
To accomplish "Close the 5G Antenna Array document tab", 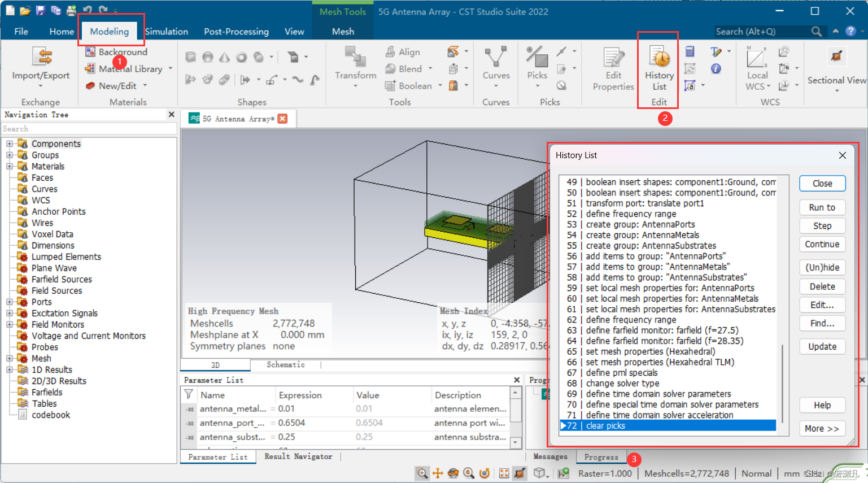I will [x=283, y=119].
